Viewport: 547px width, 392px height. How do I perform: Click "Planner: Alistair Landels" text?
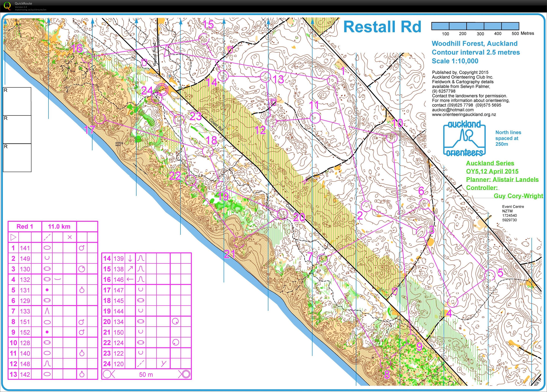[x=502, y=180]
